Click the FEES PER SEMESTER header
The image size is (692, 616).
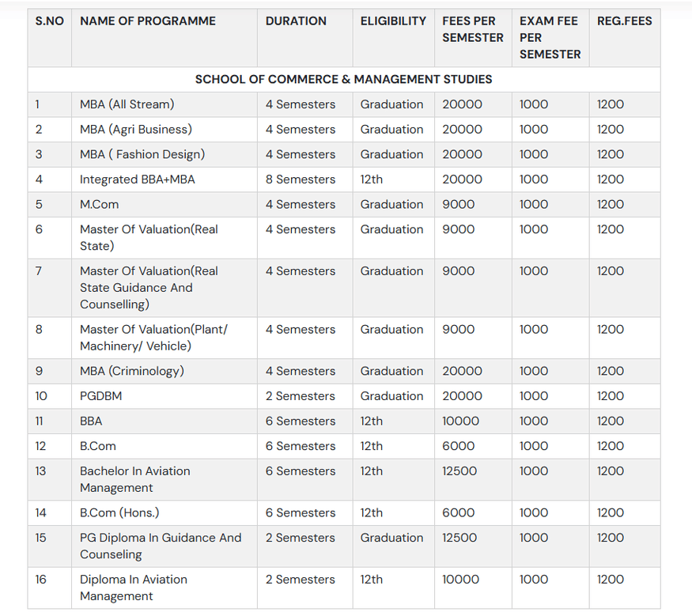pos(472,29)
